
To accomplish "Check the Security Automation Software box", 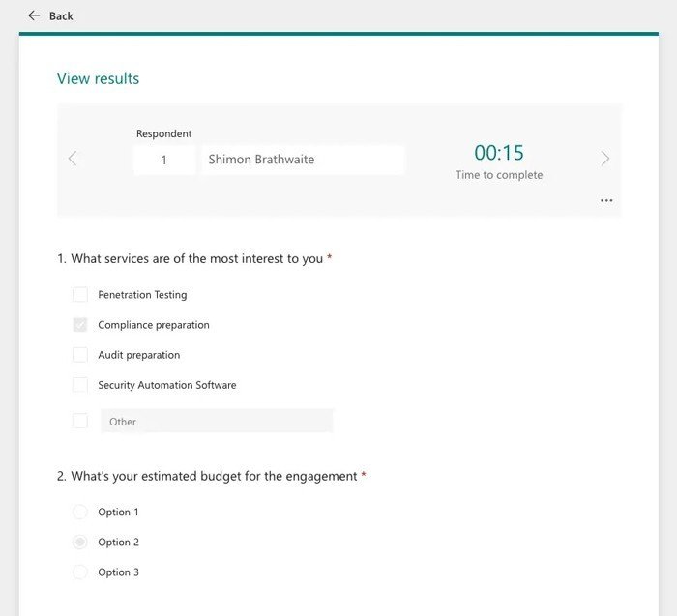I will pyautogui.click(x=80, y=385).
